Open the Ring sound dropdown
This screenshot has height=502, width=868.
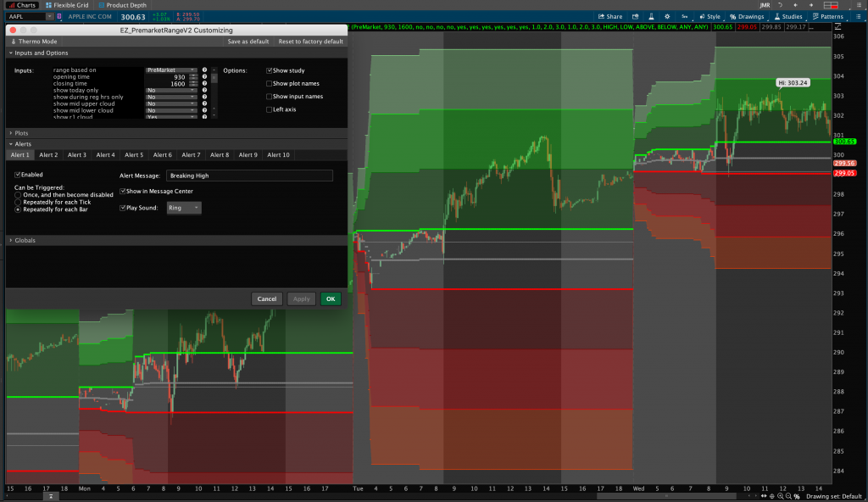coord(183,208)
